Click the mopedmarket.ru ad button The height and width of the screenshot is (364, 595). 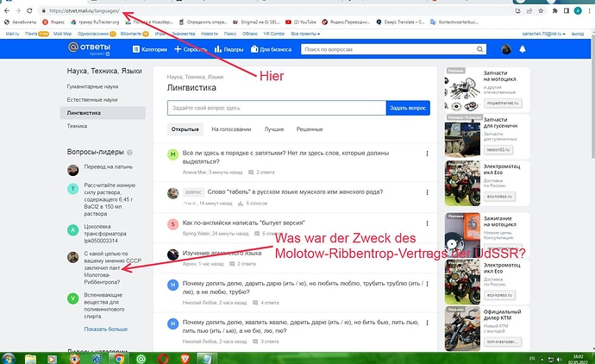[x=503, y=103]
